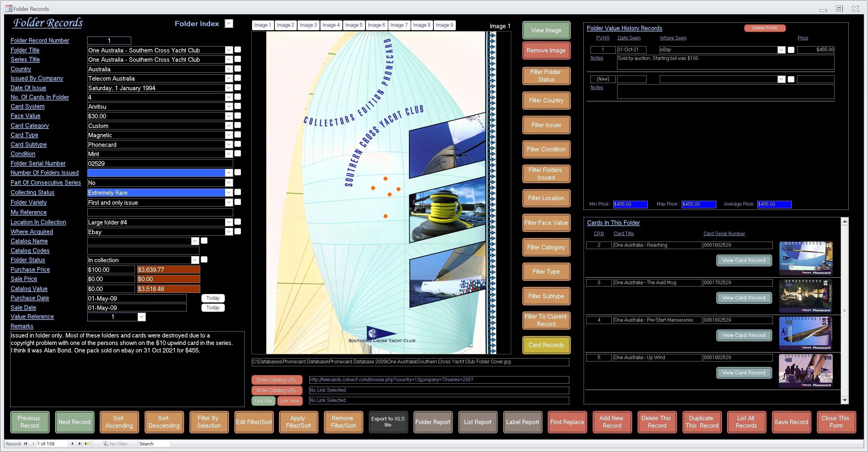Tick checkbox next to Folder Title
Viewport: 868px width, 452px height.
[238, 50]
